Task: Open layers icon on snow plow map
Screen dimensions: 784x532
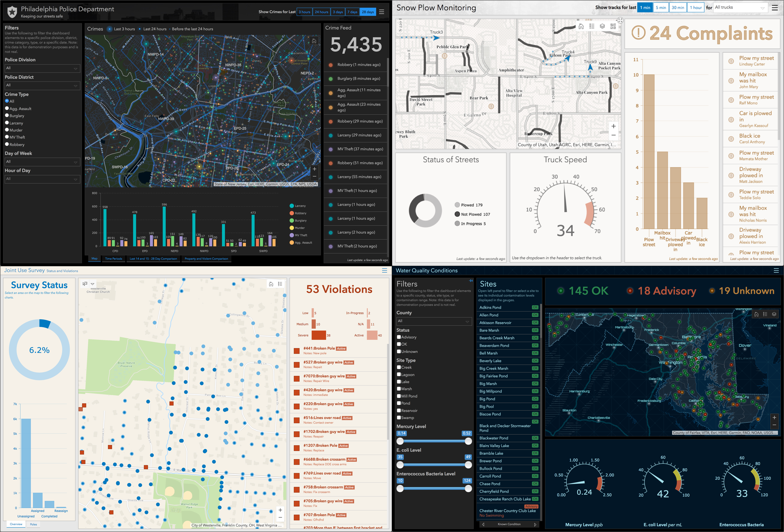Action: tap(602, 26)
